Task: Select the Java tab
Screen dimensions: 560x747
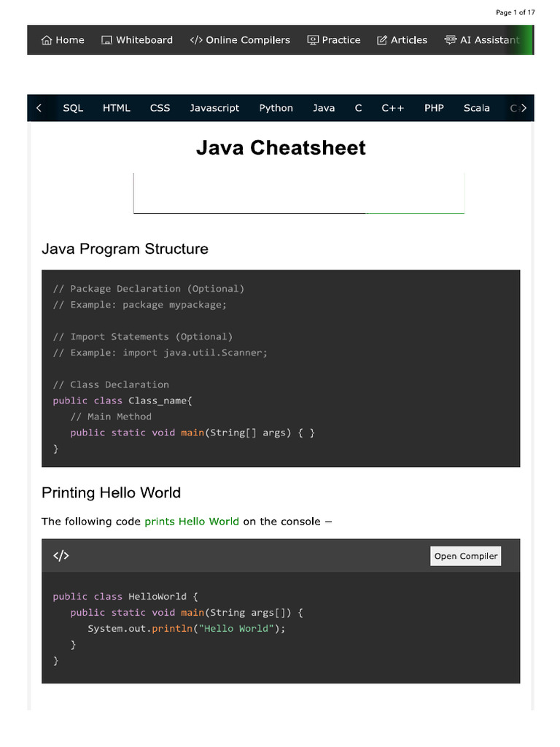Action: click(x=324, y=108)
